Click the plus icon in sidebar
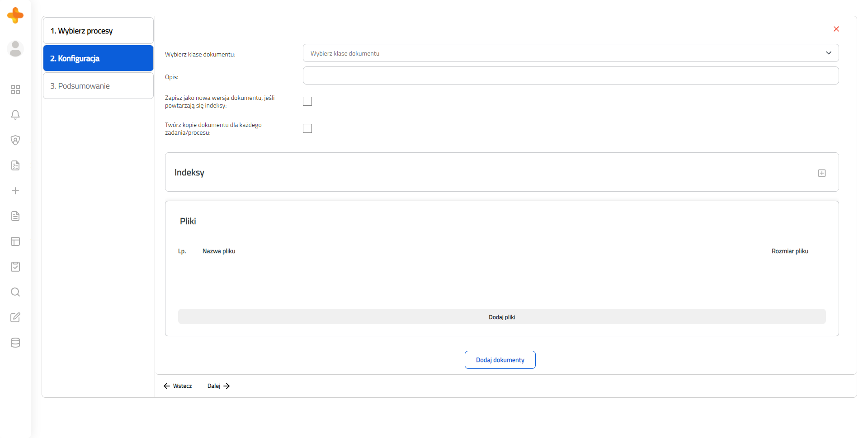Image resolution: width=868 pixels, height=438 pixels. 15,191
